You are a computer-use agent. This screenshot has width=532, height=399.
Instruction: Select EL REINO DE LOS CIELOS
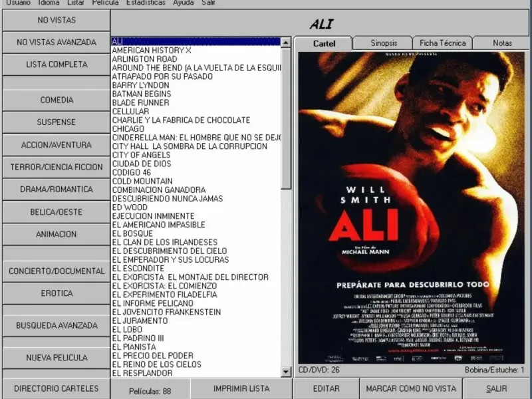pos(196,364)
